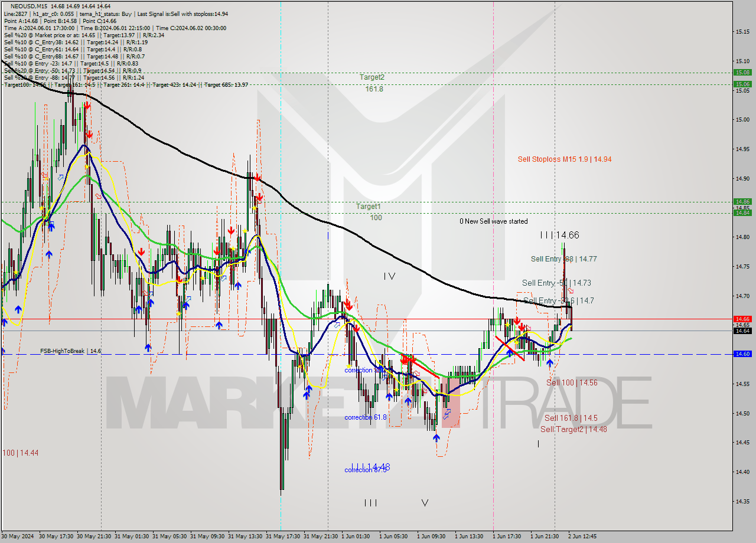This screenshot has width=756, height=543.
Task: Click the 'I I I 14.66' wave label
Action: [559, 235]
